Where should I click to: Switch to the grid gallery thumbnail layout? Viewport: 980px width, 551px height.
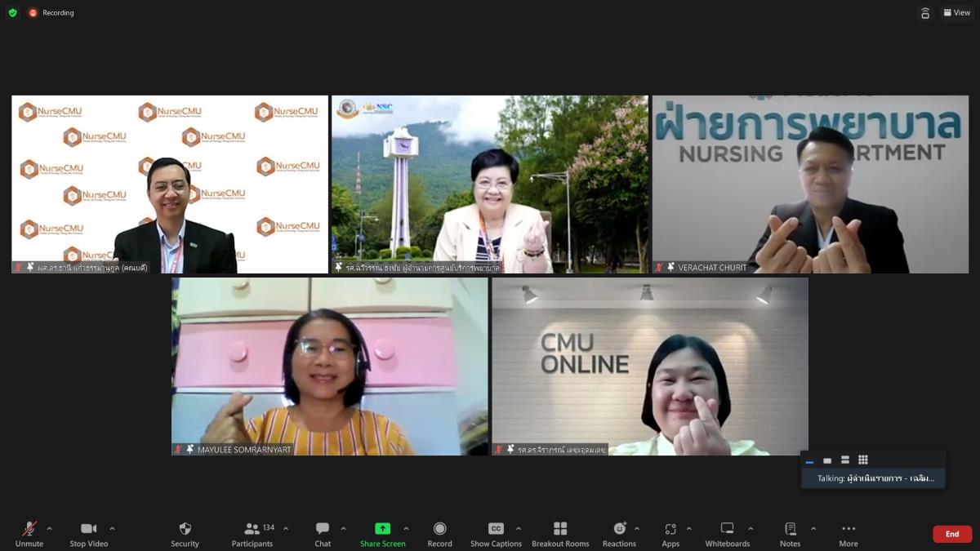click(x=863, y=460)
